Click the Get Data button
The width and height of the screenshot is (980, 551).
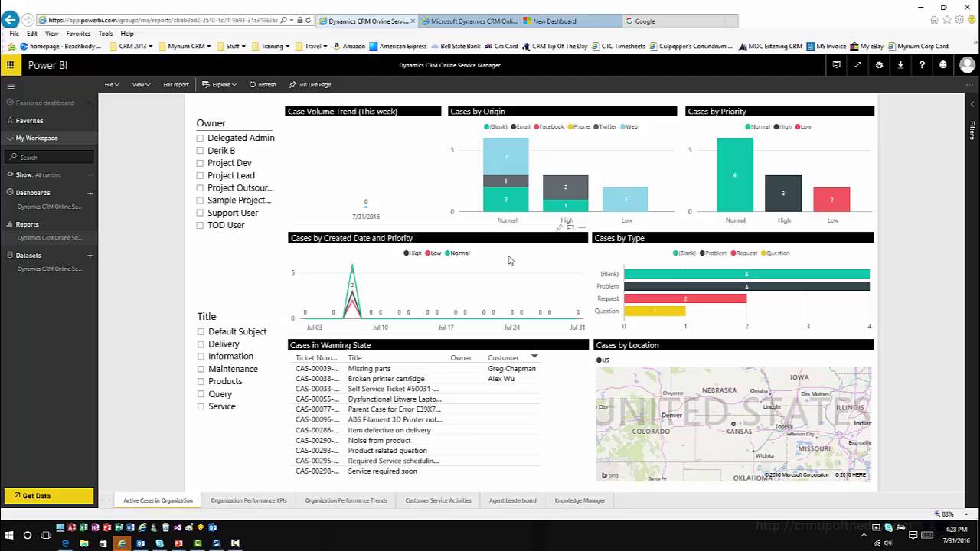coord(49,496)
